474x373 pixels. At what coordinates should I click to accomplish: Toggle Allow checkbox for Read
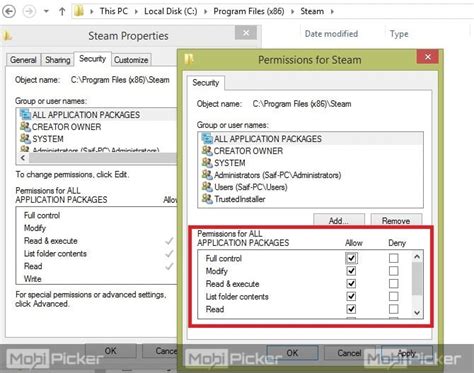351,309
